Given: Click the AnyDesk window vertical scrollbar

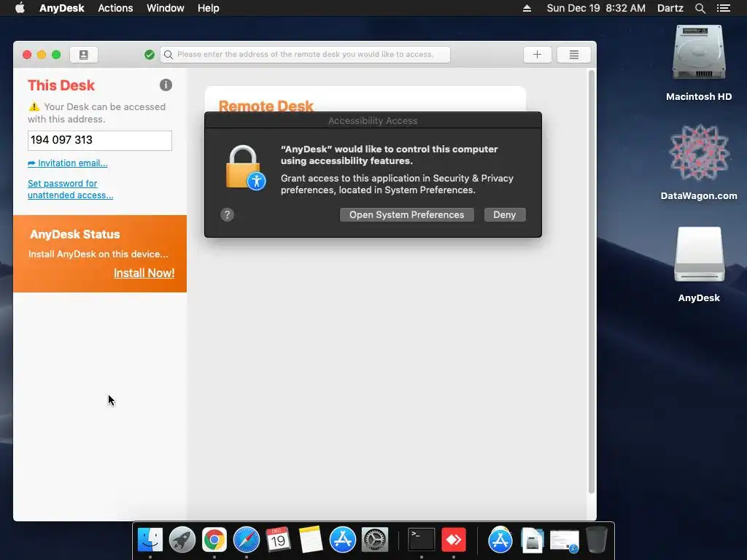Looking at the screenshot, I should click(x=591, y=281).
